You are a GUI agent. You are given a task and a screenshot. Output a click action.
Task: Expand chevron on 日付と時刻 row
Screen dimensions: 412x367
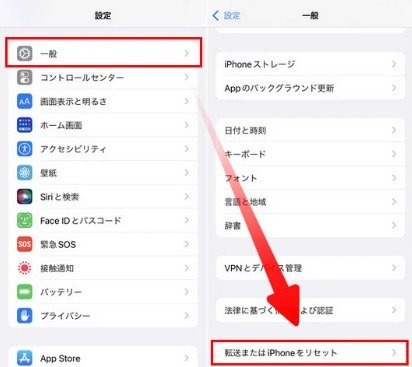pos(394,130)
